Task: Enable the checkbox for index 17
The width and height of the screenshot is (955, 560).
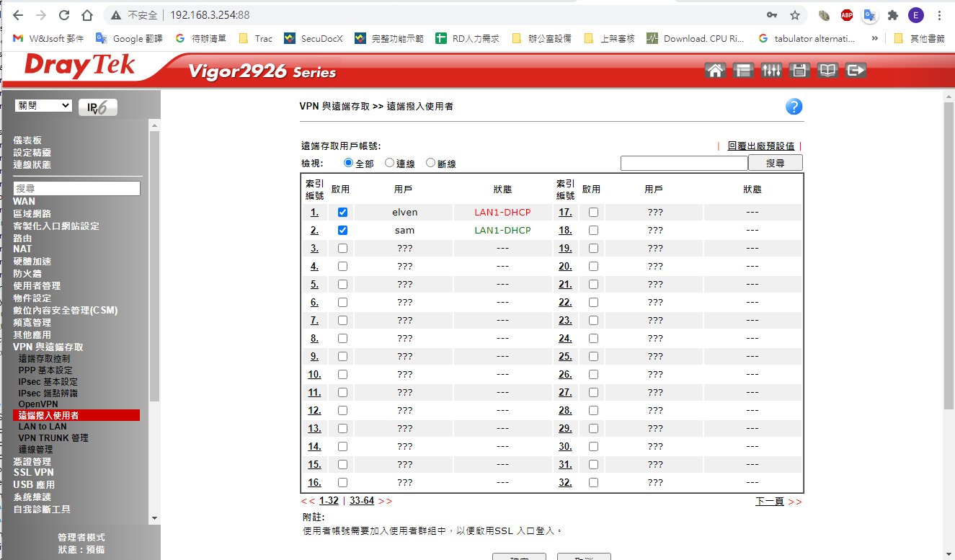Action: click(593, 213)
